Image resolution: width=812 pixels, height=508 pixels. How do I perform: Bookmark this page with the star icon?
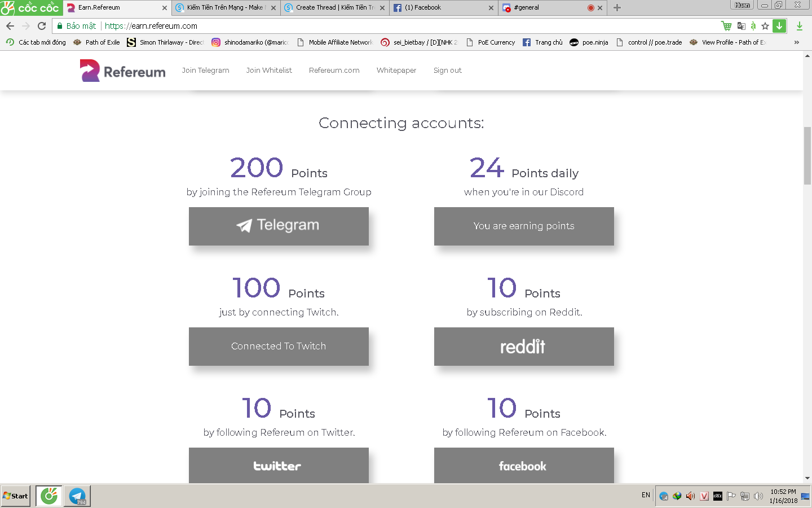tap(765, 26)
